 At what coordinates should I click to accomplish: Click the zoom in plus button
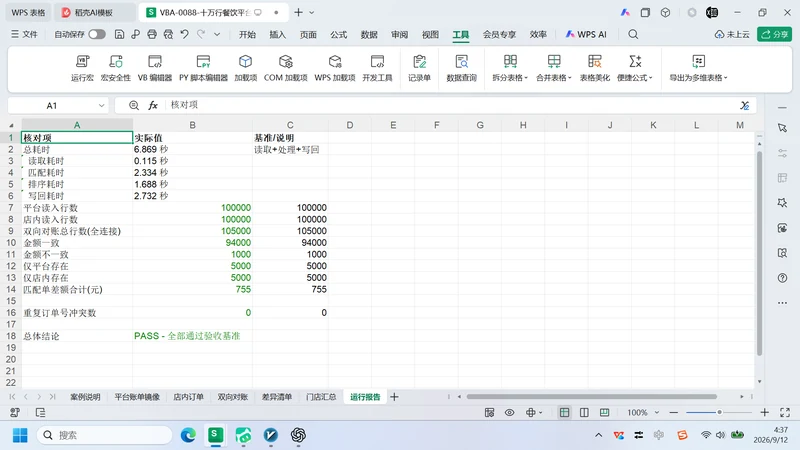point(764,412)
